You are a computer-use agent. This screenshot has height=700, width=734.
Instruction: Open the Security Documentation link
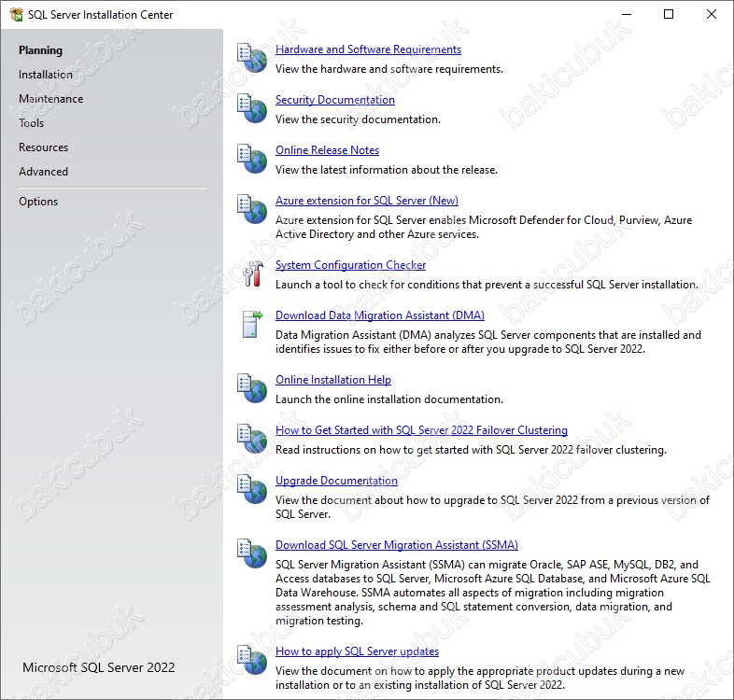335,100
